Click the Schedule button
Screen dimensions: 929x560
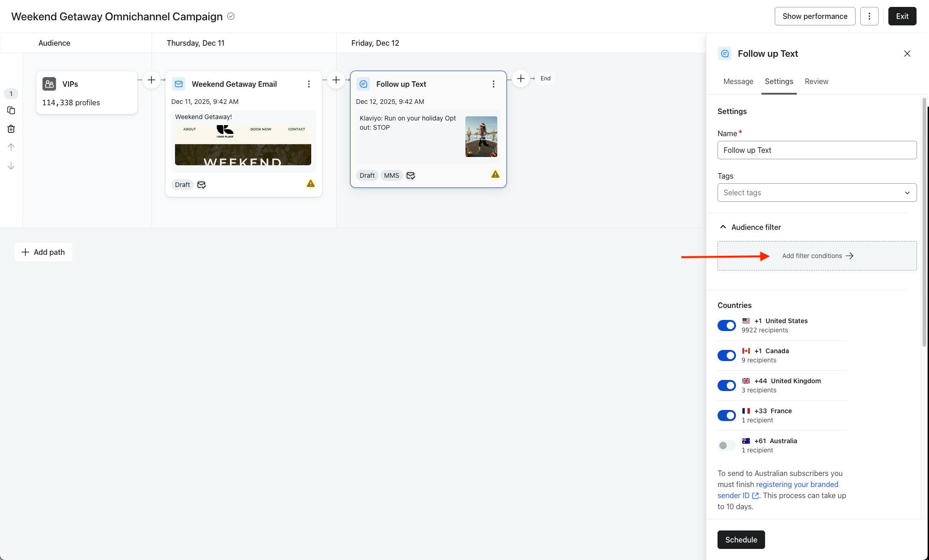pyautogui.click(x=741, y=540)
